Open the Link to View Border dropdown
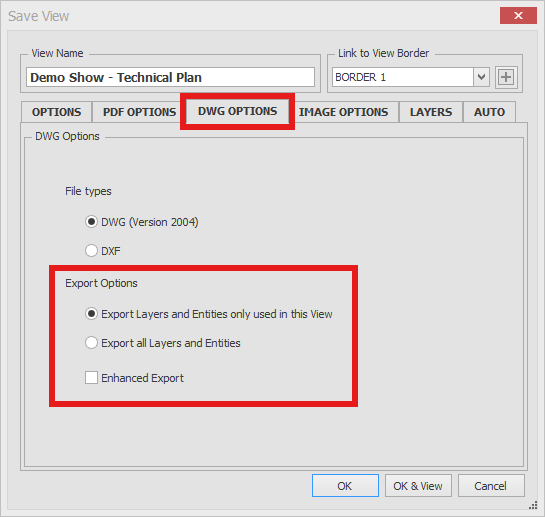Image resolution: width=545 pixels, height=517 pixels. click(x=481, y=77)
